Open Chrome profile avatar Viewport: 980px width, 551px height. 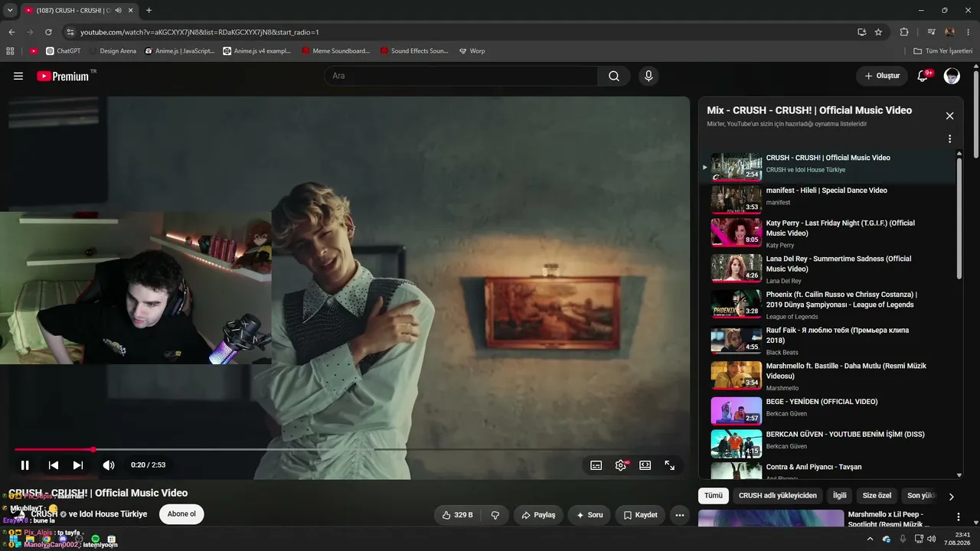[x=950, y=32]
